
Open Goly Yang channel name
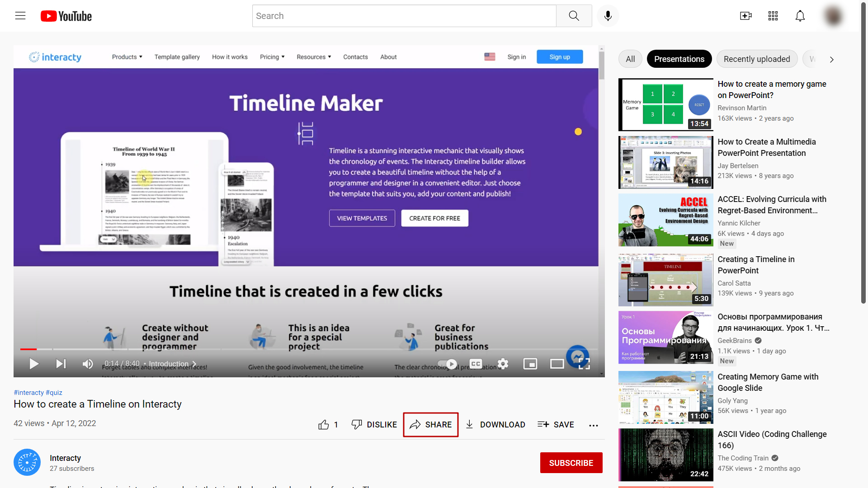tap(732, 400)
